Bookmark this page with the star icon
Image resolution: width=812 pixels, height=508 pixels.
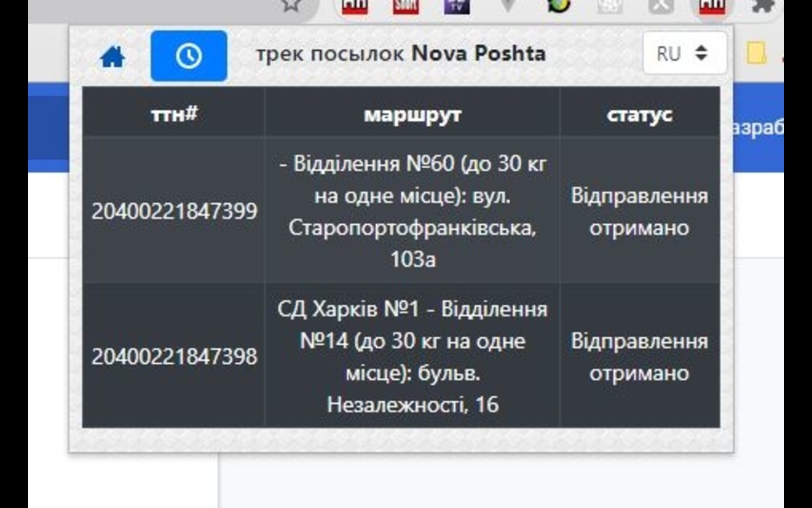click(291, 5)
